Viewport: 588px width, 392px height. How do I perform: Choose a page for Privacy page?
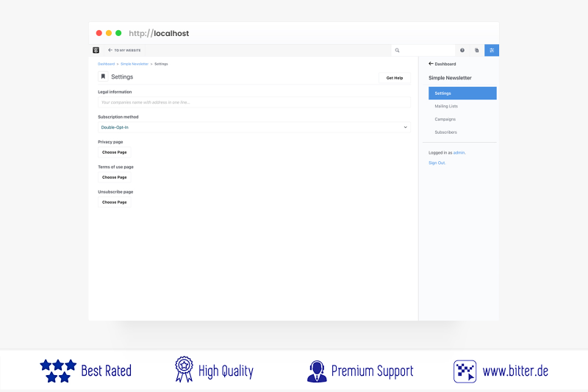pyautogui.click(x=115, y=152)
